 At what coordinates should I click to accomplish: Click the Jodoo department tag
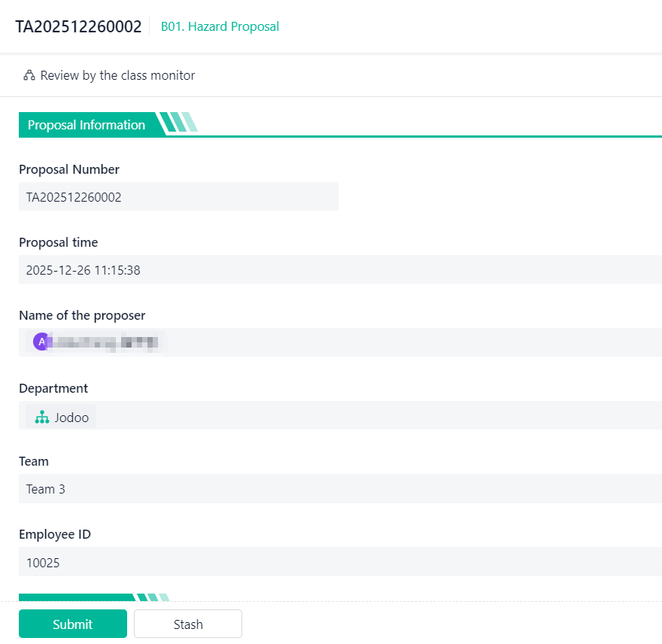[62, 418]
